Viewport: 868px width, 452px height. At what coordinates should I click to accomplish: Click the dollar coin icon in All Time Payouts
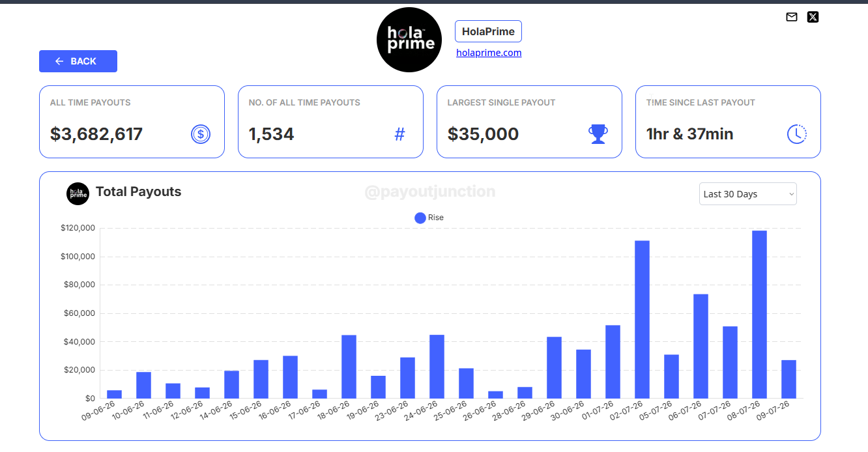(x=201, y=134)
